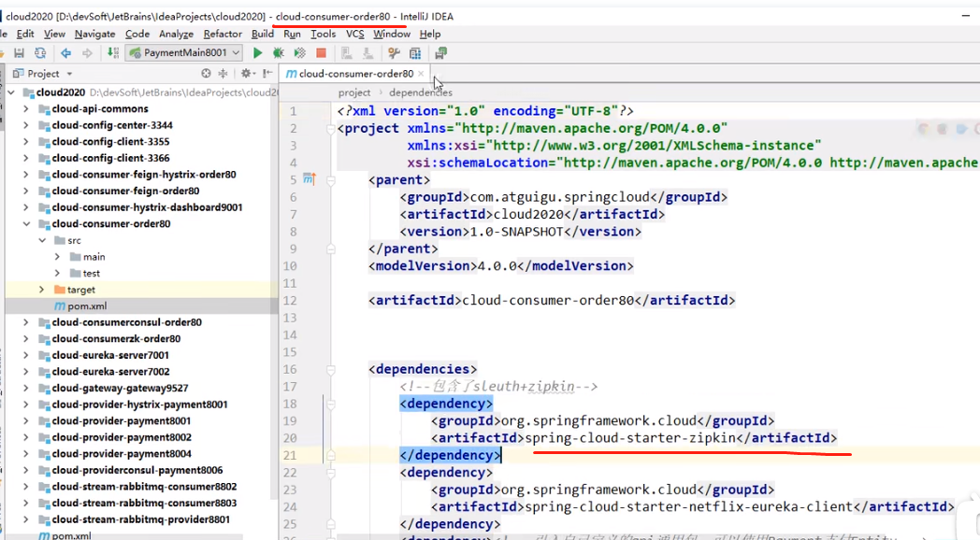Close the cloud-consumer-order80 editor tab
Image resolution: width=980 pixels, height=540 pixels.
pos(421,74)
